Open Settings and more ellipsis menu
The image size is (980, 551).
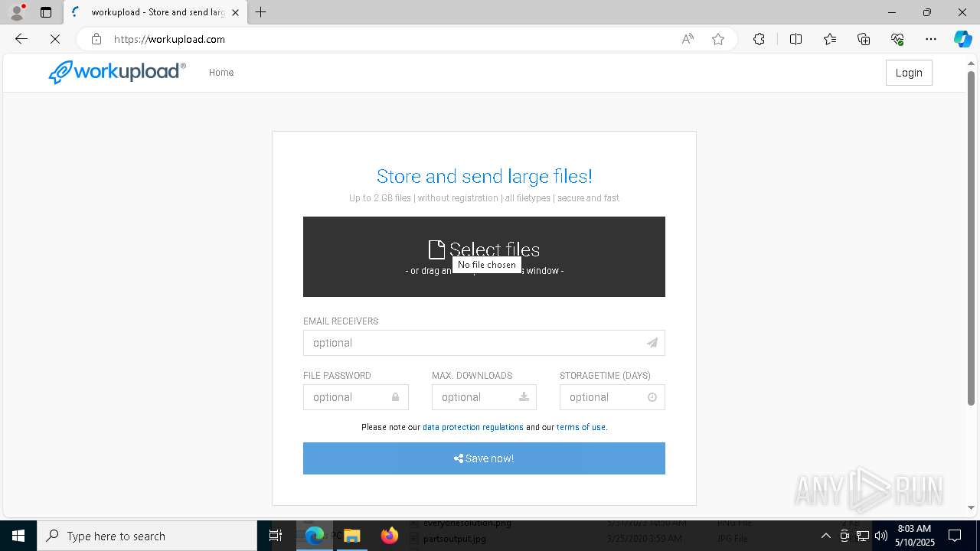[x=931, y=39]
